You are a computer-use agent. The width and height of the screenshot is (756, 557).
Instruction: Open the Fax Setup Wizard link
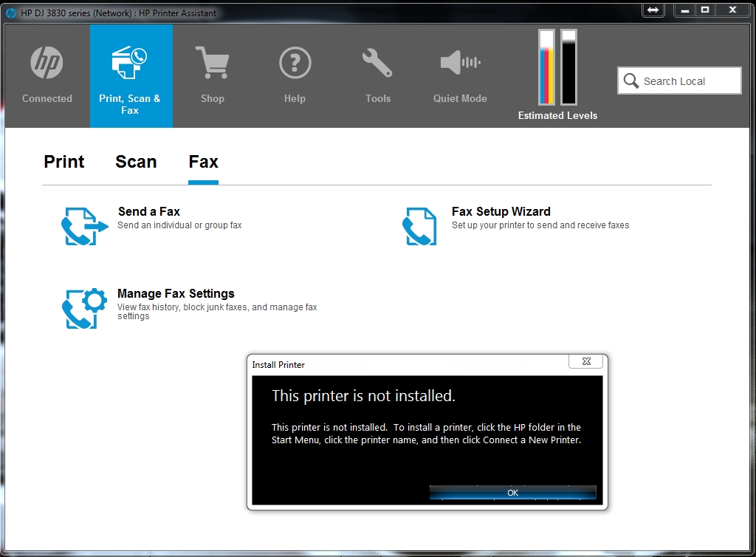coord(501,212)
